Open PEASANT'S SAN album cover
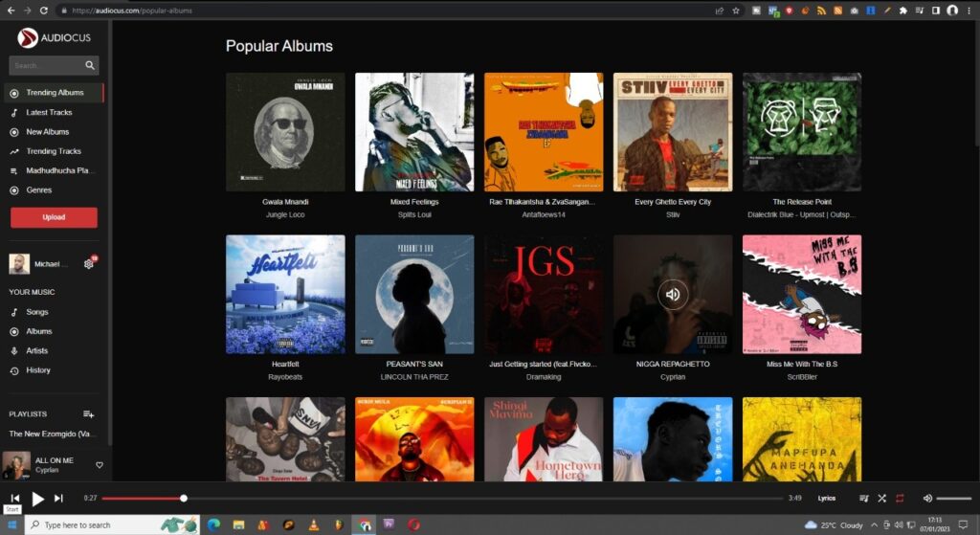 pos(414,295)
